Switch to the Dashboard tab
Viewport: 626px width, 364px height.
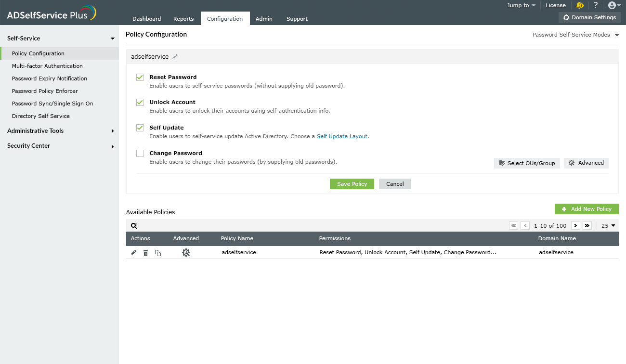147,19
